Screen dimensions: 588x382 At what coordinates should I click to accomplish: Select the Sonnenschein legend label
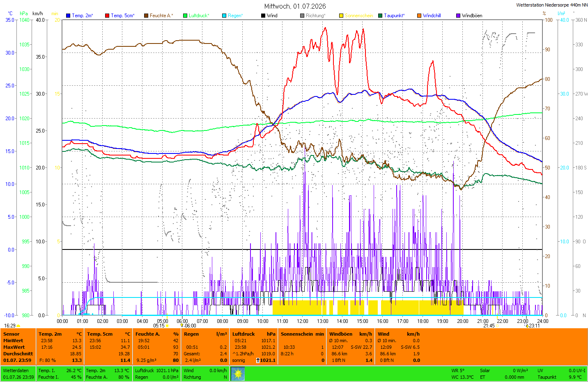[359, 16]
